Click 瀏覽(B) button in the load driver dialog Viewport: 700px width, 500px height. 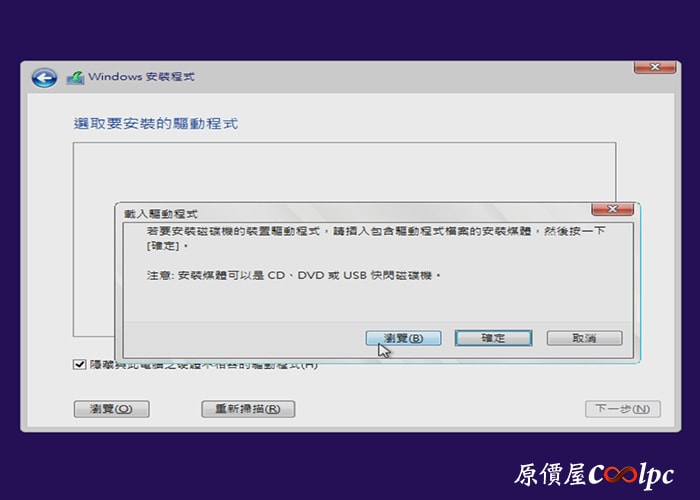pyautogui.click(x=404, y=338)
